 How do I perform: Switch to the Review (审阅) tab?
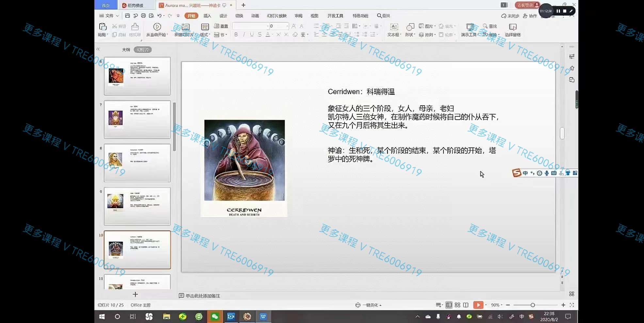coord(298,16)
